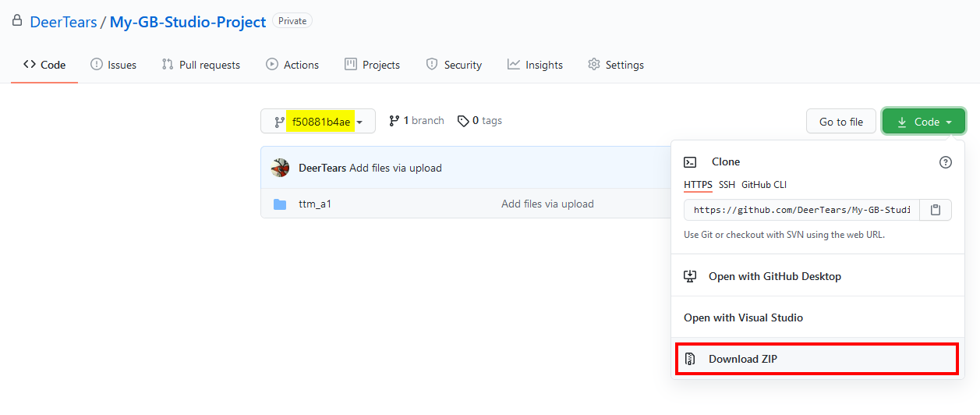Click the DeerTears avatar thumbnail
Screen dimensions: 980x415
tap(281, 168)
